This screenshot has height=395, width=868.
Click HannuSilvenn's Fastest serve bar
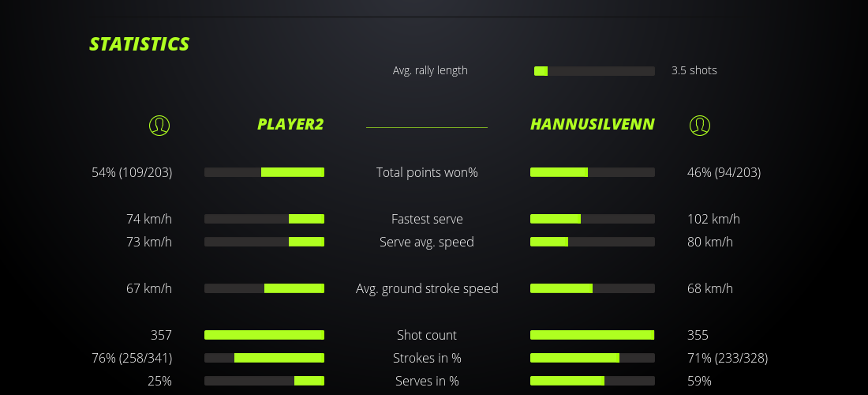[x=592, y=219]
